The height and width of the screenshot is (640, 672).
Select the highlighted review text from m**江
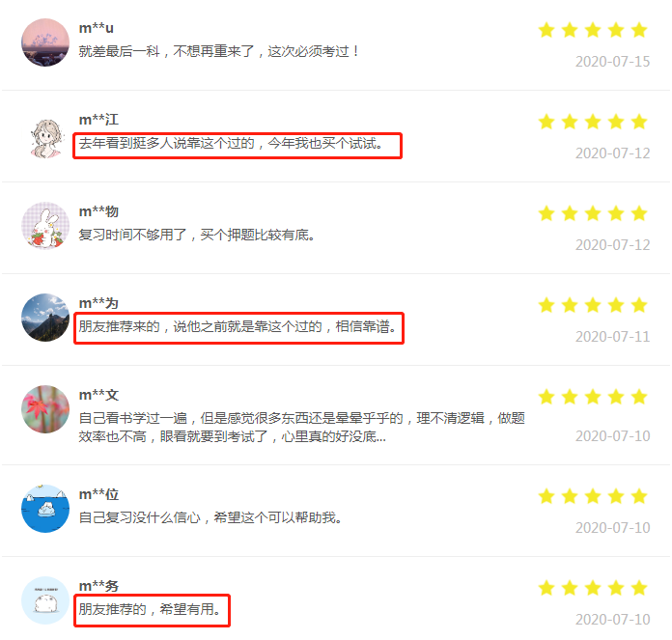[x=231, y=144]
